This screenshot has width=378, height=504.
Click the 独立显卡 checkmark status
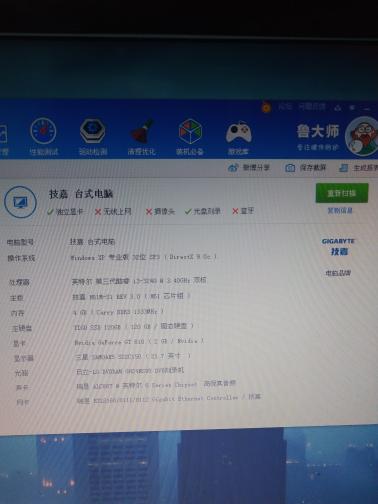(x=65, y=212)
